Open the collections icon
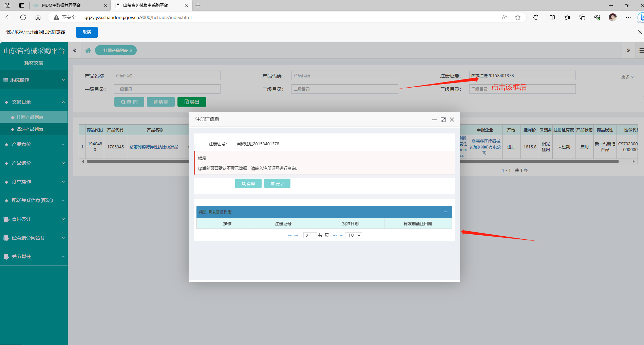Viewport: 644px width, 345px height. [x=582, y=17]
